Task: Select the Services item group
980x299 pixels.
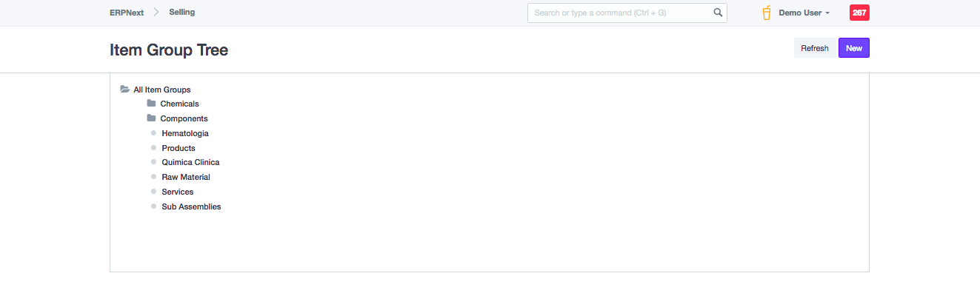Action: coord(178,192)
